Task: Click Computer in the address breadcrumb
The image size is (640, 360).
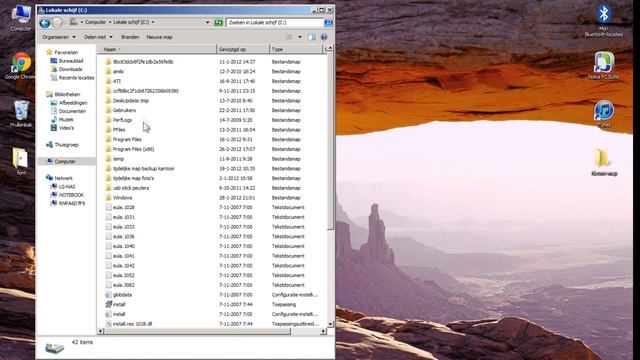Action: pos(96,22)
